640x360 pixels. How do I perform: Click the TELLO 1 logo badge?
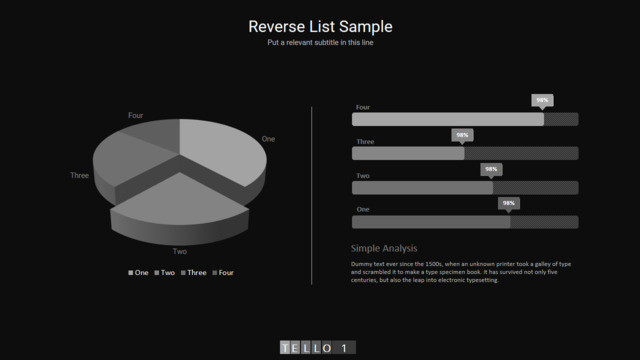318,347
